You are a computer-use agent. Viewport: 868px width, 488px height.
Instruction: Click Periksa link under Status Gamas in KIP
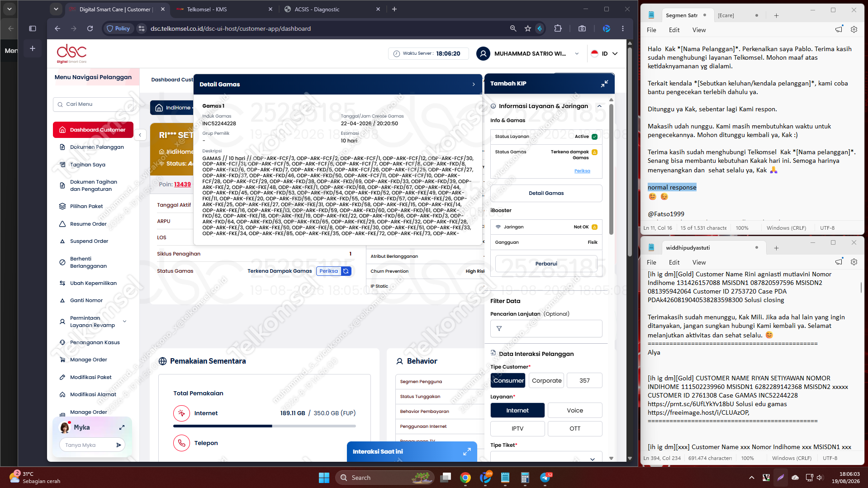coord(582,171)
